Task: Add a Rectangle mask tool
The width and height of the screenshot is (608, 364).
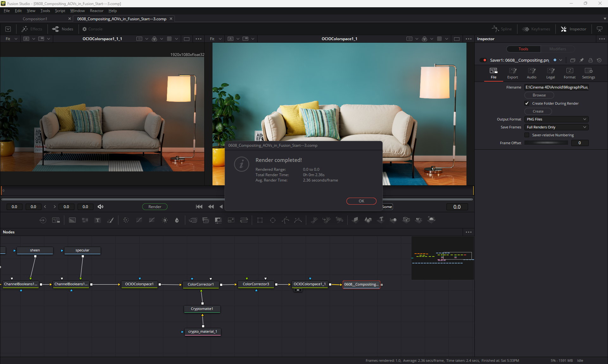Action: [x=260, y=220]
